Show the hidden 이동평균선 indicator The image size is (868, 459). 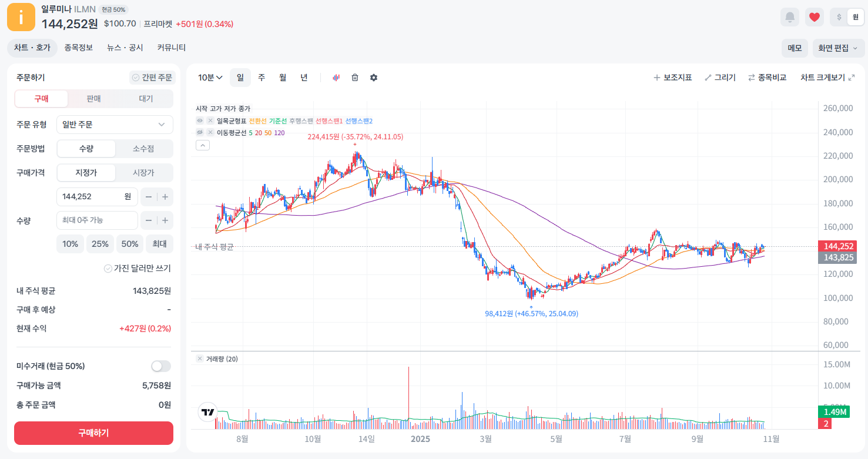click(x=200, y=132)
